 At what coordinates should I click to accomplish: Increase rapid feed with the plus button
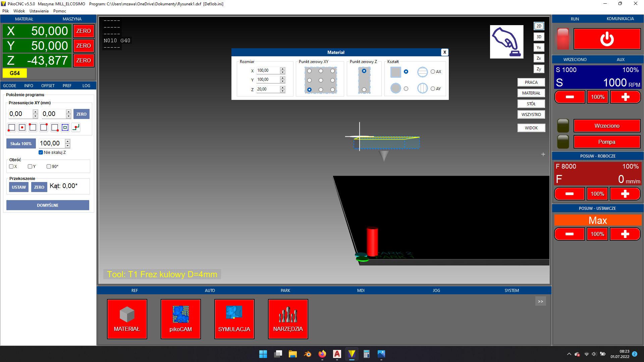coord(625,234)
